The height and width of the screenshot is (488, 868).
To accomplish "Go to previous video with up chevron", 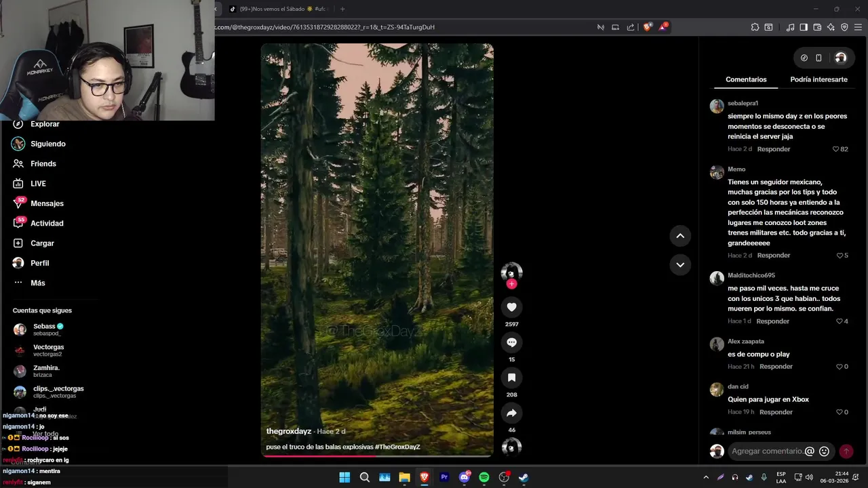I will [680, 235].
